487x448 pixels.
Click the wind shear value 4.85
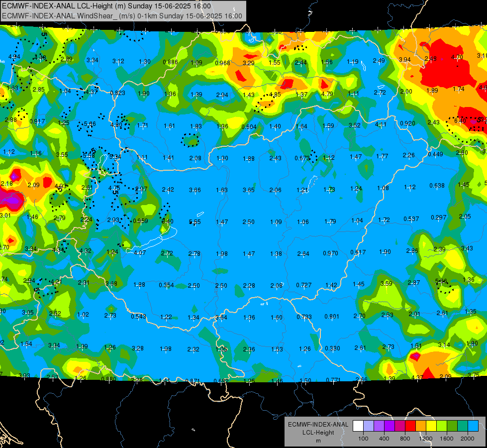click(x=275, y=94)
